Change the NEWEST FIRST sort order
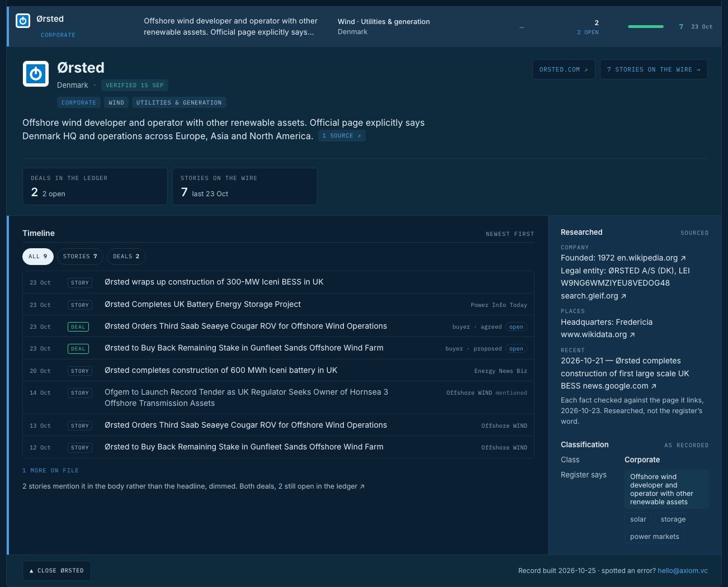The height and width of the screenshot is (587, 728). tap(510, 234)
